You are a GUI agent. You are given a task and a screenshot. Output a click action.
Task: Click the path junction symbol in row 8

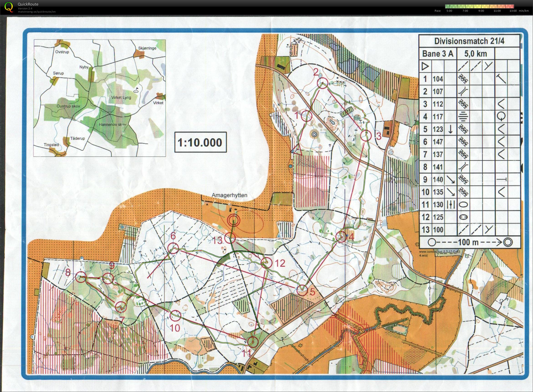(x=463, y=167)
